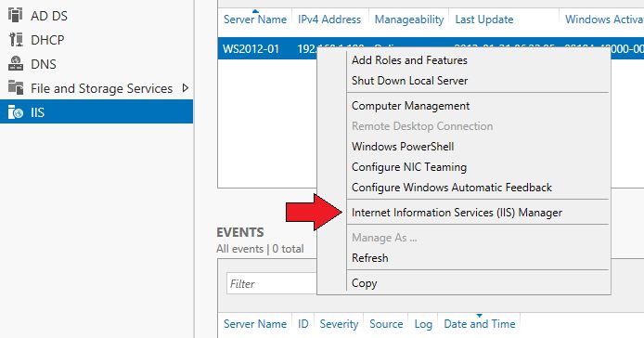Viewport: 644px width, 338px height.
Task: Select Copy from the context menu
Action: point(364,283)
